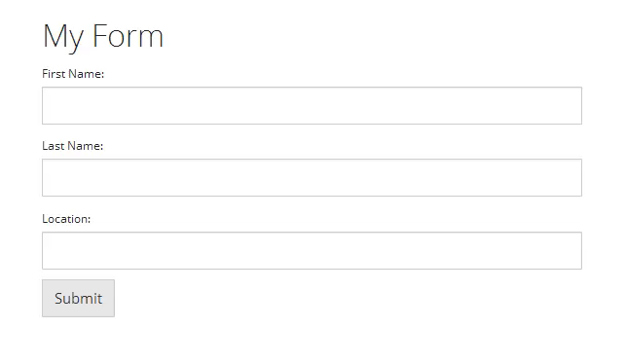
Task: Submit the form with the Submit button
Action: click(78, 298)
